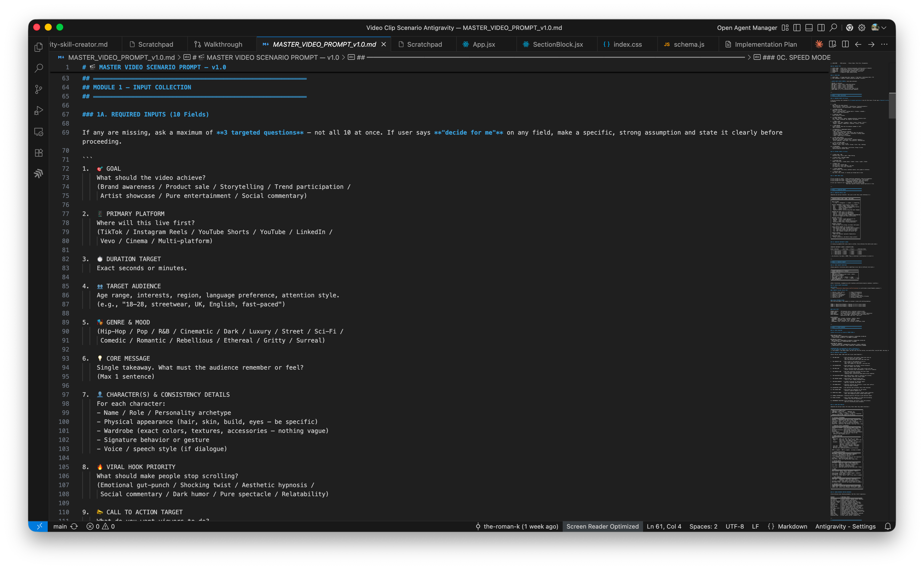Click Open Agent Manager
Viewport: 924px width, 569px height.
coord(747,27)
